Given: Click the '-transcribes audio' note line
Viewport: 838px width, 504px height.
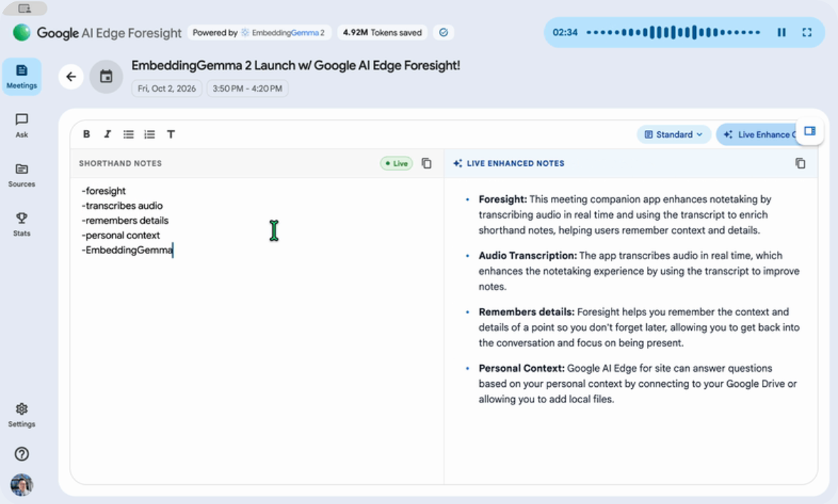Looking at the screenshot, I should pyautogui.click(x=122, y=206).
